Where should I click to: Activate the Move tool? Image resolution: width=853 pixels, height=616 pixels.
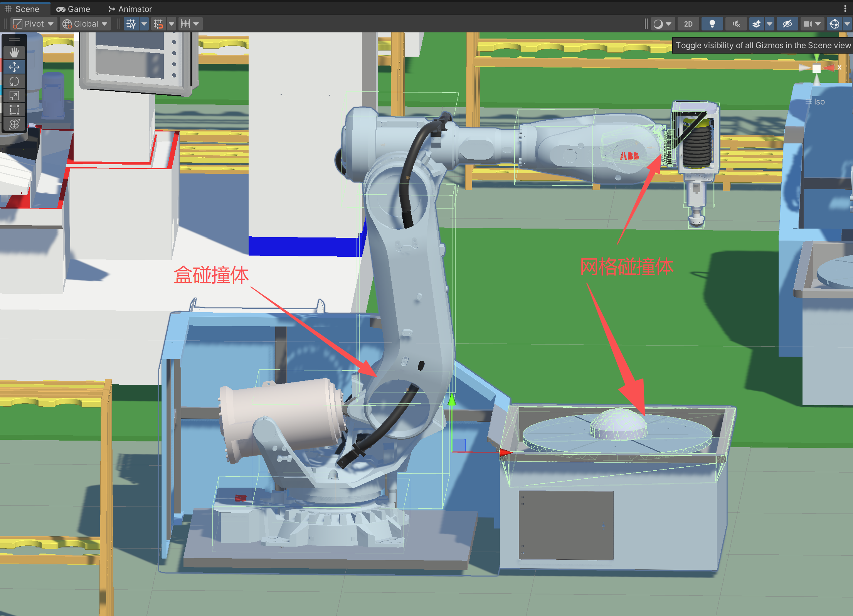[14, 67]
